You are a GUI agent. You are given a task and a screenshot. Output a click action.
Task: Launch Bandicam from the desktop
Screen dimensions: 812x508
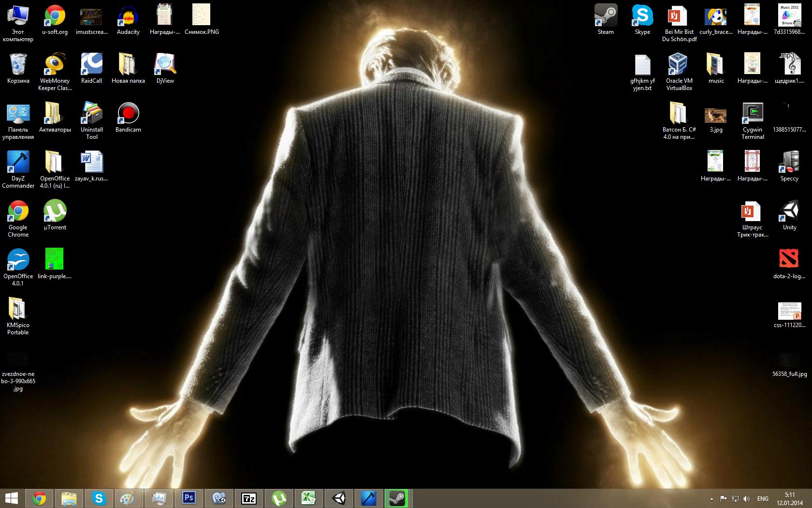(128, 117)
